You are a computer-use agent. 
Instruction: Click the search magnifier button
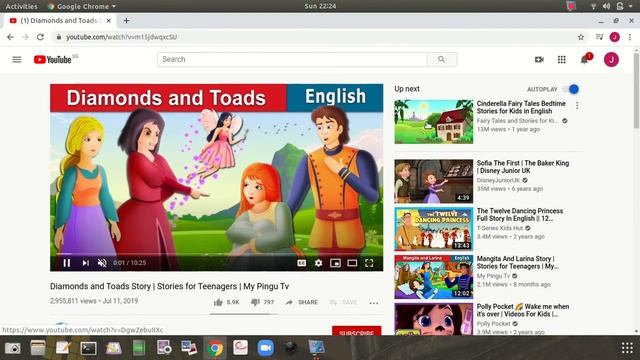click(441, 60)
